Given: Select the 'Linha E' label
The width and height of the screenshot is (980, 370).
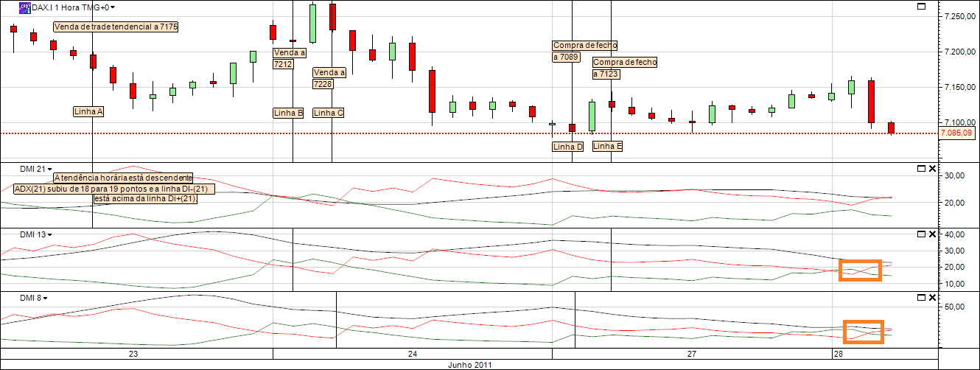Looking at the screenshot, I should (x=607, y=146).
